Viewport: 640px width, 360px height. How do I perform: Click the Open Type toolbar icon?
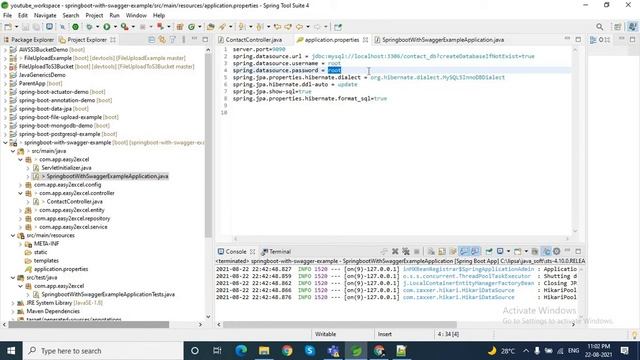(211, 27)
